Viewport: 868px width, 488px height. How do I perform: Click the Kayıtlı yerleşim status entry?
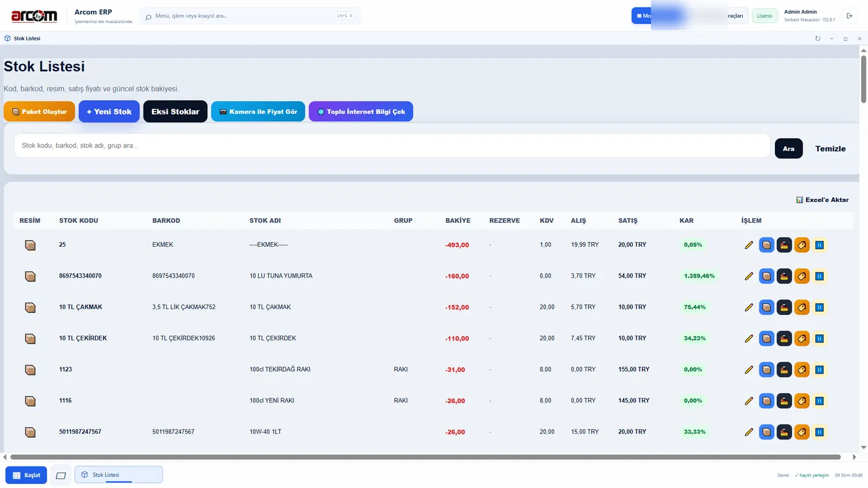[812, 475]
